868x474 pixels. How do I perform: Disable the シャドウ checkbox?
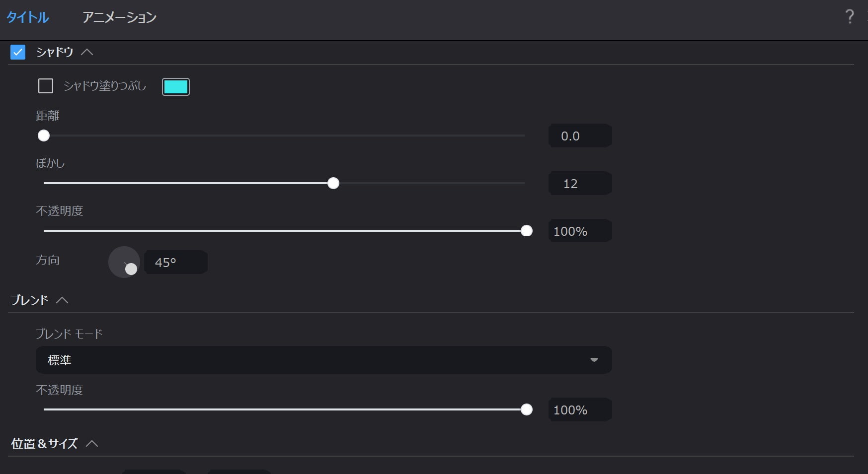tap(18, 52)
